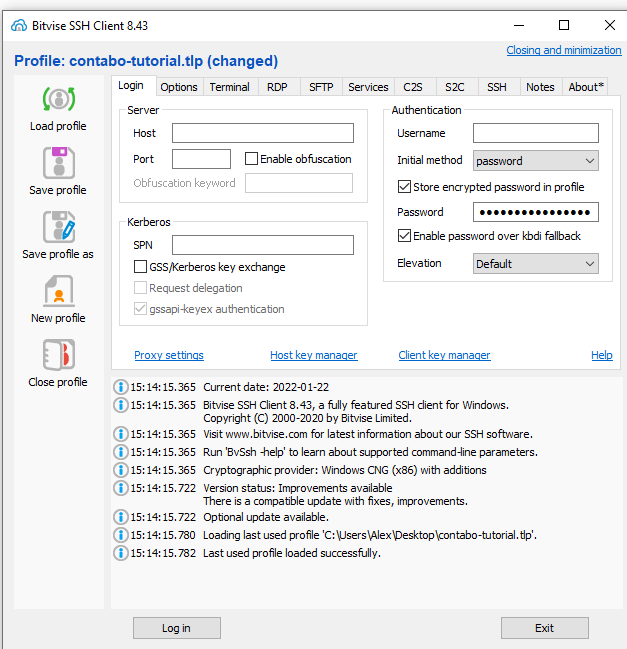
Task: Switch to the Services tab
Action: click(x=368, y=87)
